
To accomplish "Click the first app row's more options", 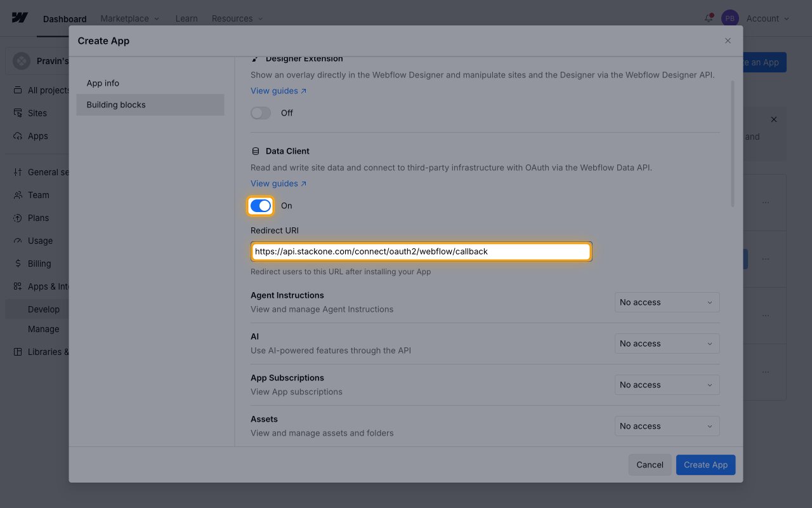I will coord(766,203).
